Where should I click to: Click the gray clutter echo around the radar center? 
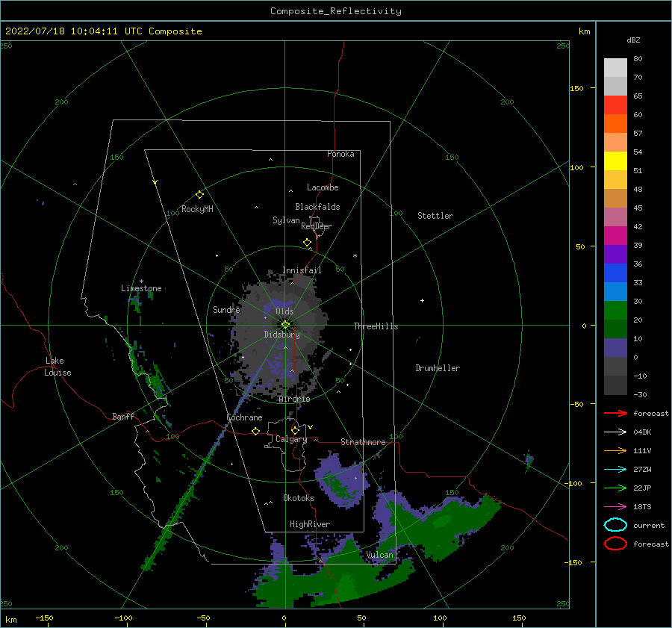279,335
